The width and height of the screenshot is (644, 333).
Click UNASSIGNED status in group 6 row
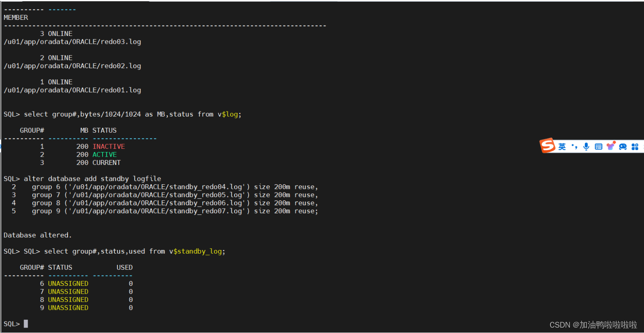(68, 283)
